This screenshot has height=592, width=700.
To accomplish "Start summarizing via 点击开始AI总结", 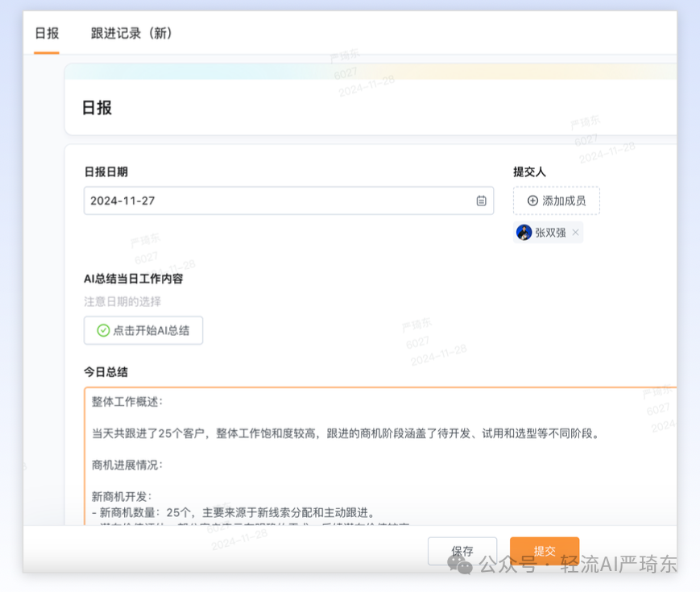I will (143, 330).
